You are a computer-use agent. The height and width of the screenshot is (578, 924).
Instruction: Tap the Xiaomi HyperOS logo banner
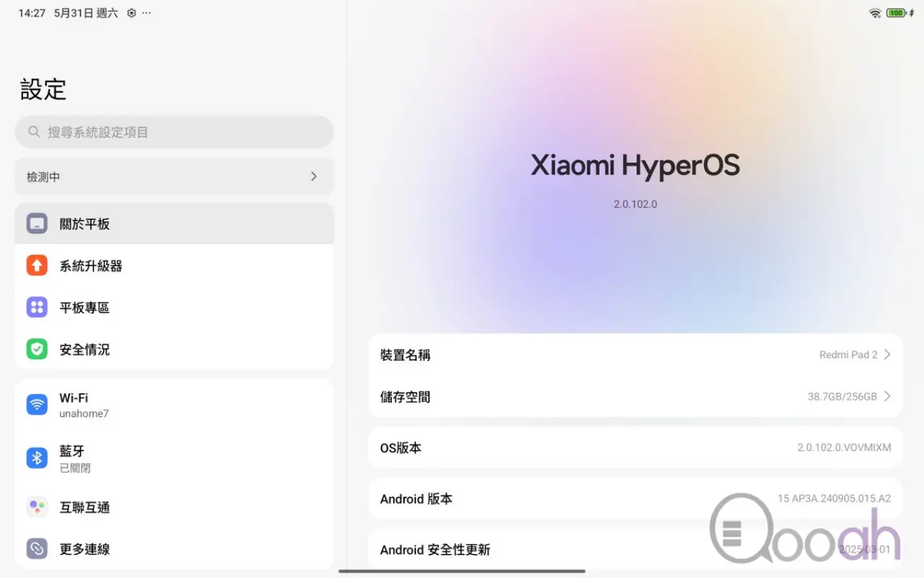pyautogui.click(x=635, y=165)
